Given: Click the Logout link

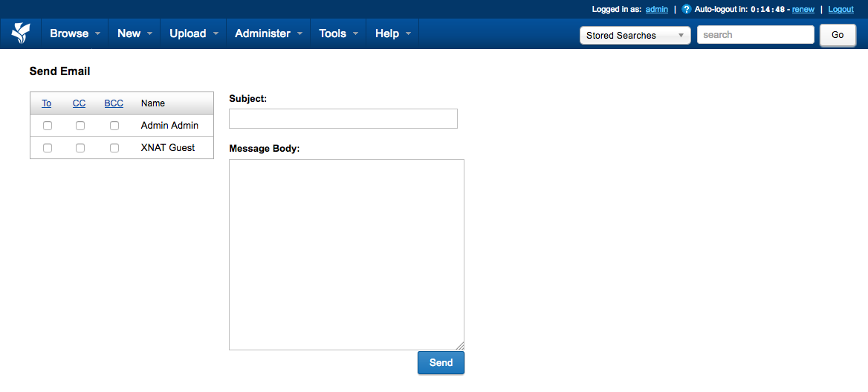Looking at the screenshot, I should click(x=841, y=10).
